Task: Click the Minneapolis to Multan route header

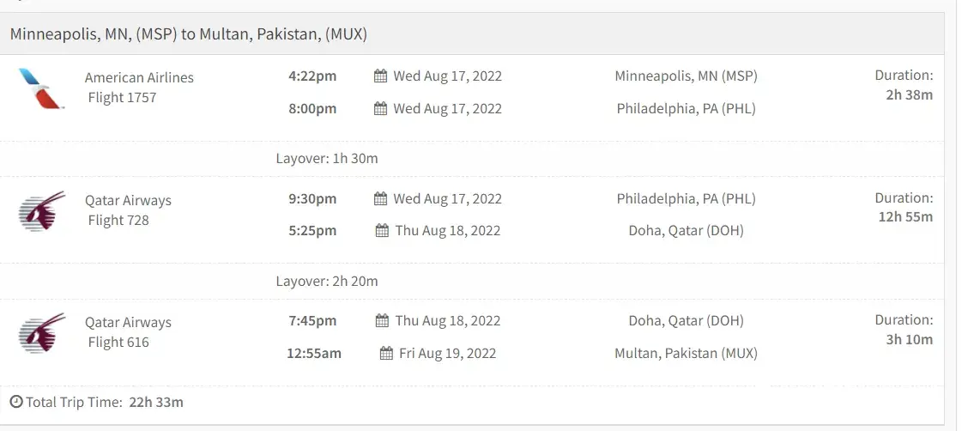Action: point(189,34)
